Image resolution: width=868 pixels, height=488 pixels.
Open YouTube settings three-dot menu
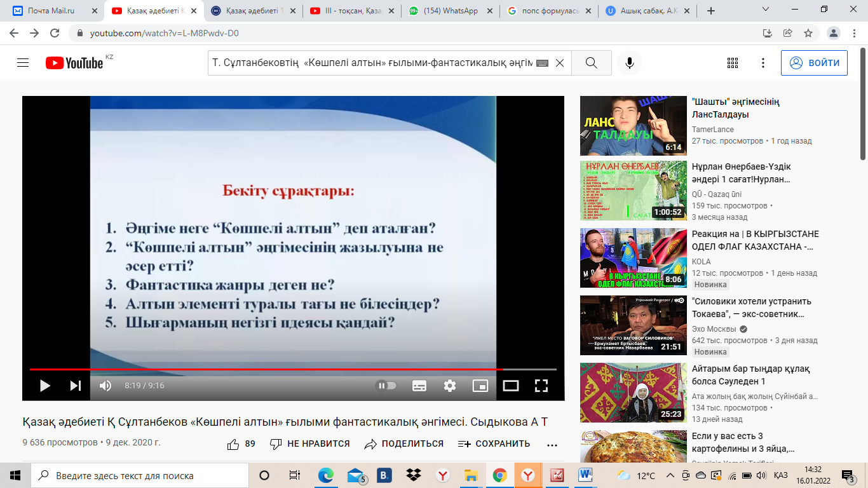coord(763,63)
